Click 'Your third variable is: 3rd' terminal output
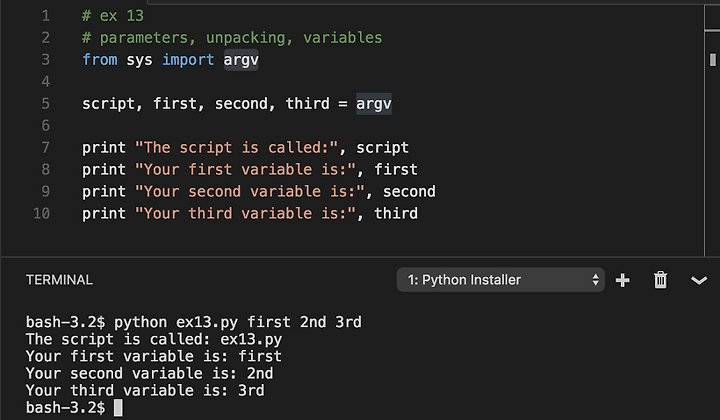 [145, 391]
